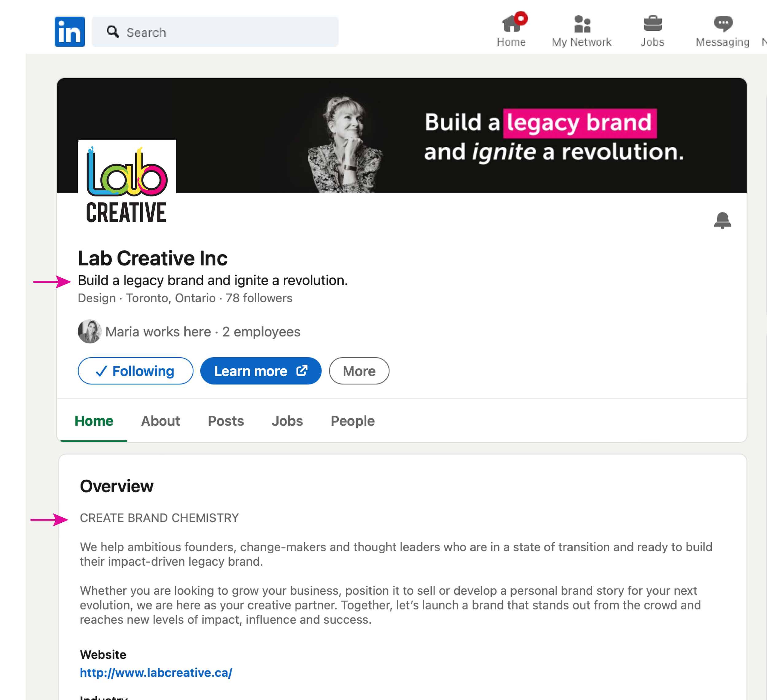This screenshot has height=700, width=767.
Task: Click Maria's profile picture thumbnail
Action: pyautogui.click(x=89, y=331)
